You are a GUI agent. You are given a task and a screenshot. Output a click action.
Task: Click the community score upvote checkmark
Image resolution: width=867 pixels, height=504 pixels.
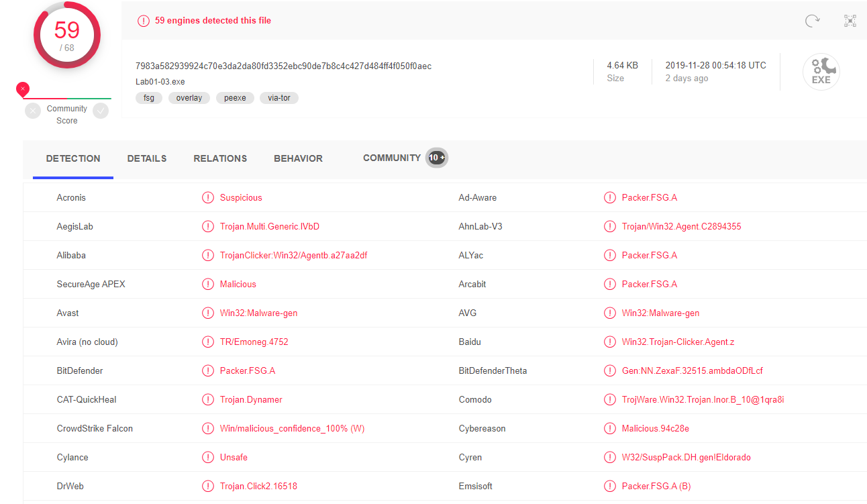(x=101, y=111)
